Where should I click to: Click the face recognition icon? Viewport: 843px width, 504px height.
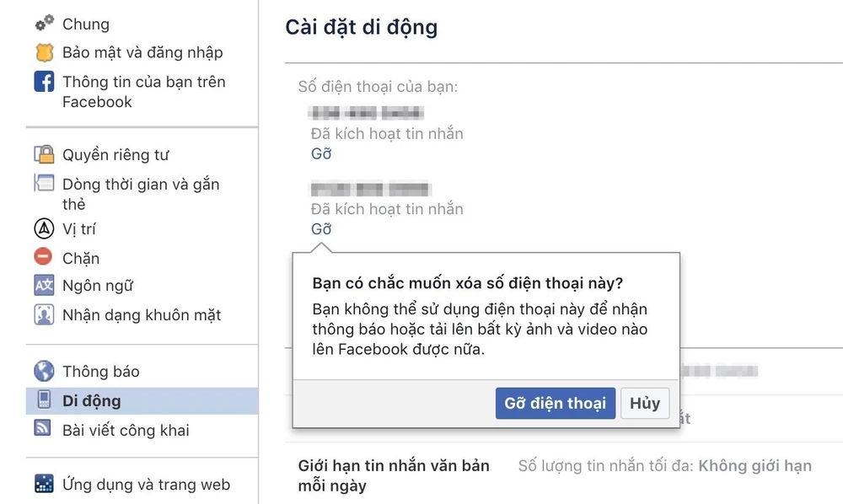tap(44, 315)
